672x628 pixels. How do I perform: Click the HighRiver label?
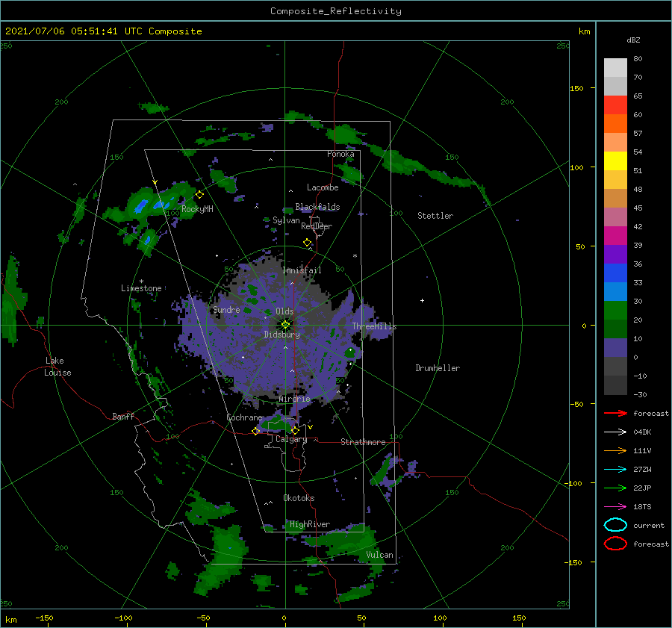click(x=310, y=524)
